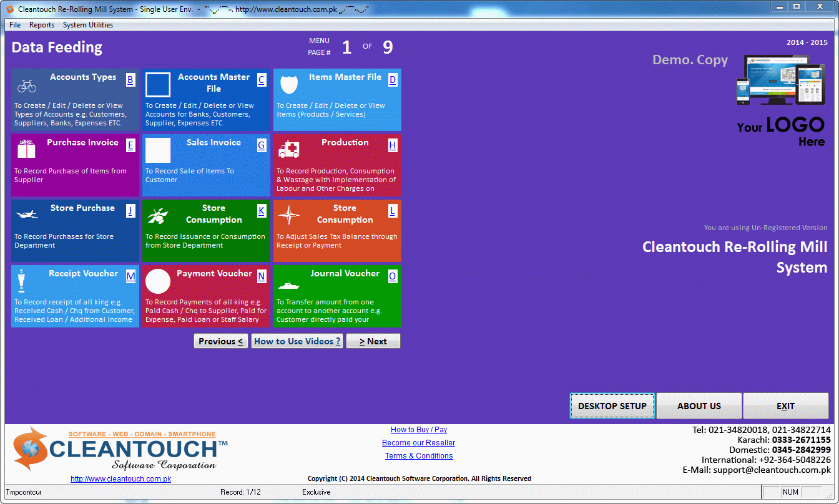Viewport: 839px width, 504px height.
Task: Open How to Use Videos
Action: (297, 341)
